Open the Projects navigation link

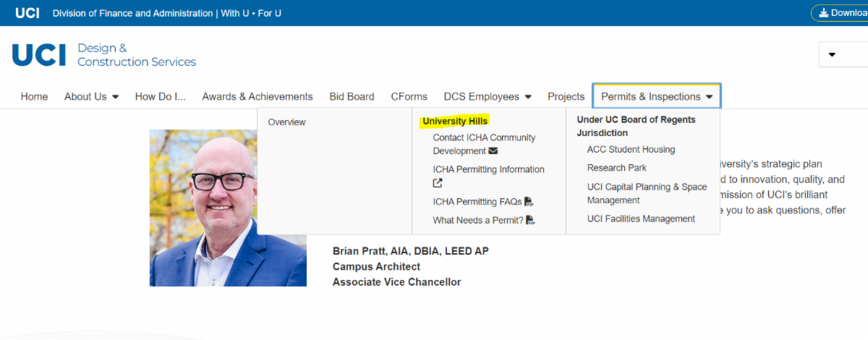[x=566, y=96]
